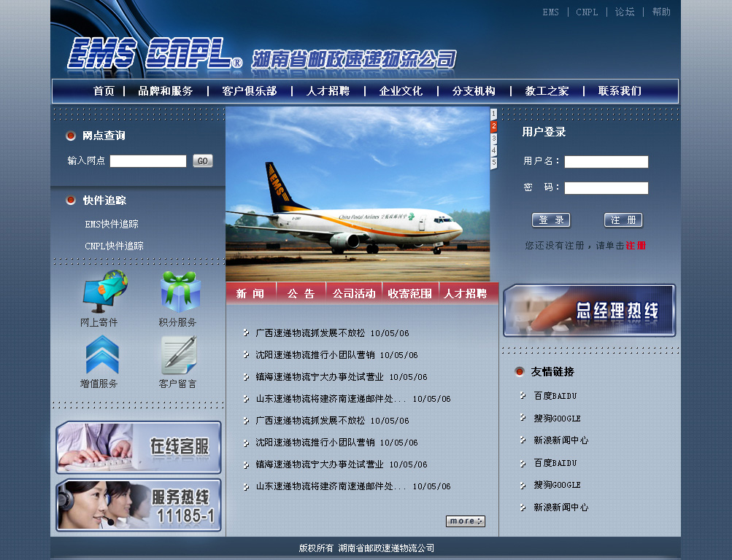Click the EMS CNPL logo
Viewport: 732px width, 560px height.
pos(155,53)
